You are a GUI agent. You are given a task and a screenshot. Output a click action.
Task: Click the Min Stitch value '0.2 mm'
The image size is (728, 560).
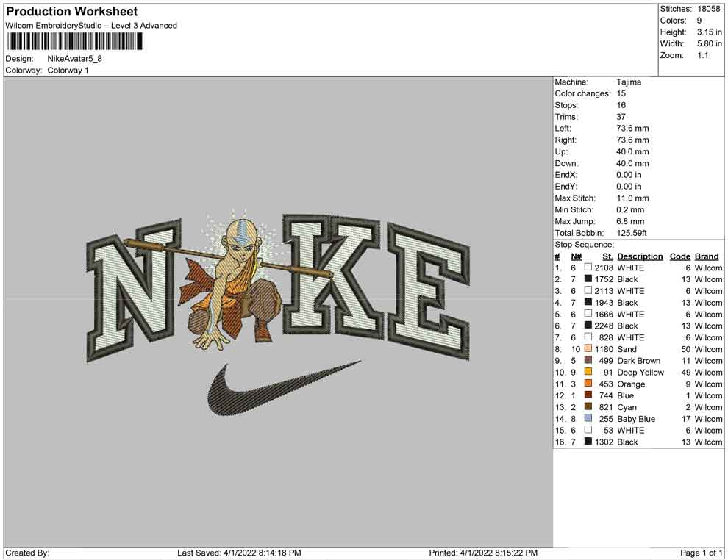pos(630,209)
